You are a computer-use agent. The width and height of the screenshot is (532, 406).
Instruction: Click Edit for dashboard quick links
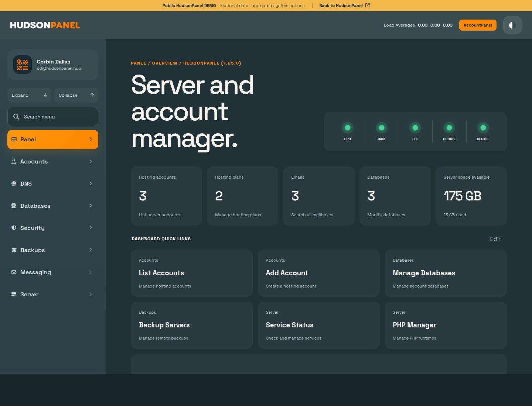(x=495, y=239)
